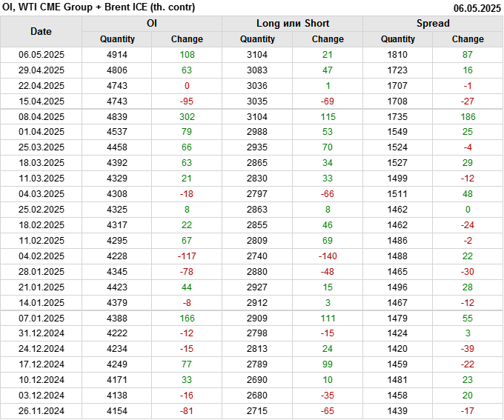This screenshot has width=504, height=420.
Task: Select the 31.12.2024 date cell
Action: pos(42,333)
